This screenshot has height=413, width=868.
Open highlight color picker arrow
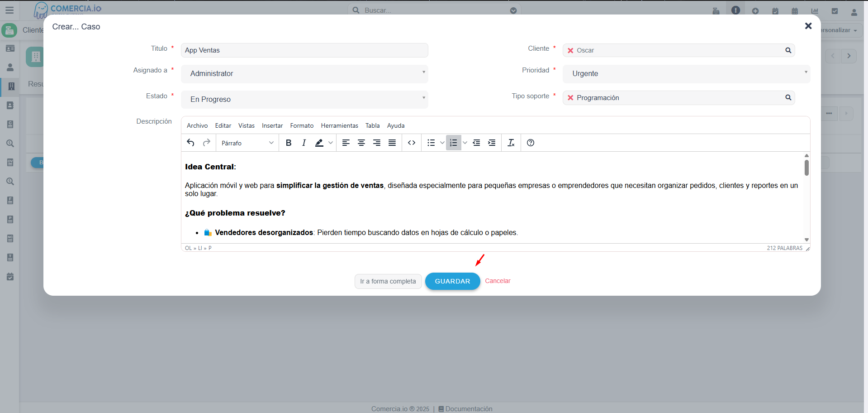(331, 143)
